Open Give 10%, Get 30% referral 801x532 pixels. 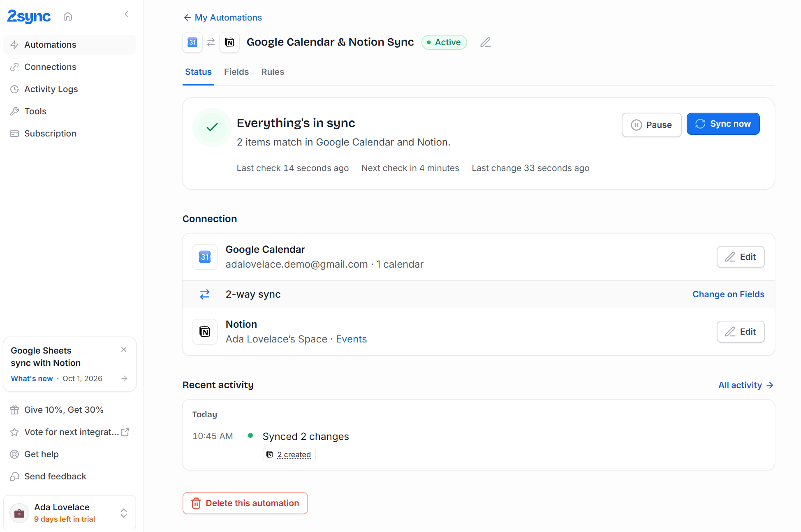69,410
